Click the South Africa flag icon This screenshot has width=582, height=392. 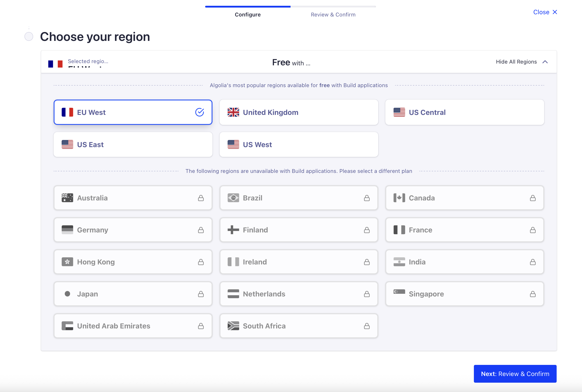coord(233,326)
